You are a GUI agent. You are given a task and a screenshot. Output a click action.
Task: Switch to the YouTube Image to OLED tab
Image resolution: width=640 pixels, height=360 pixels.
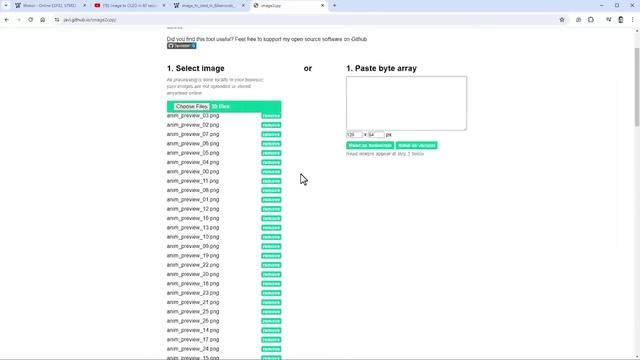click(129, 6)
